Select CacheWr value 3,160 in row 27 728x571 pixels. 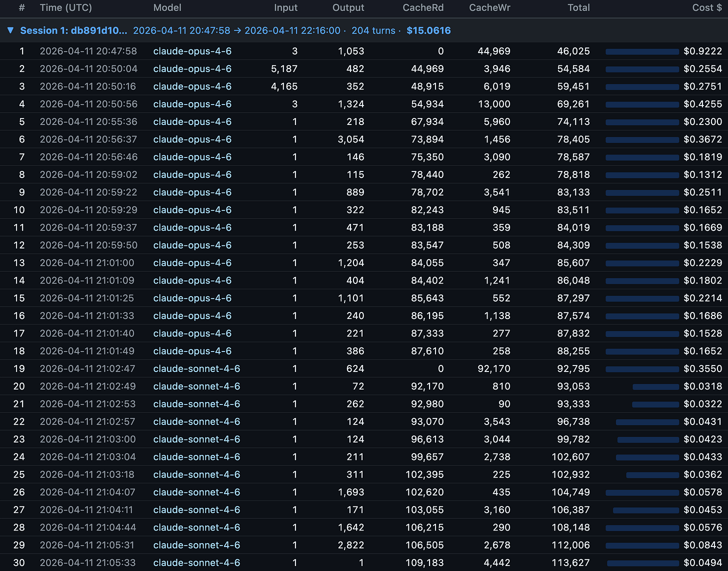(497, 510)
